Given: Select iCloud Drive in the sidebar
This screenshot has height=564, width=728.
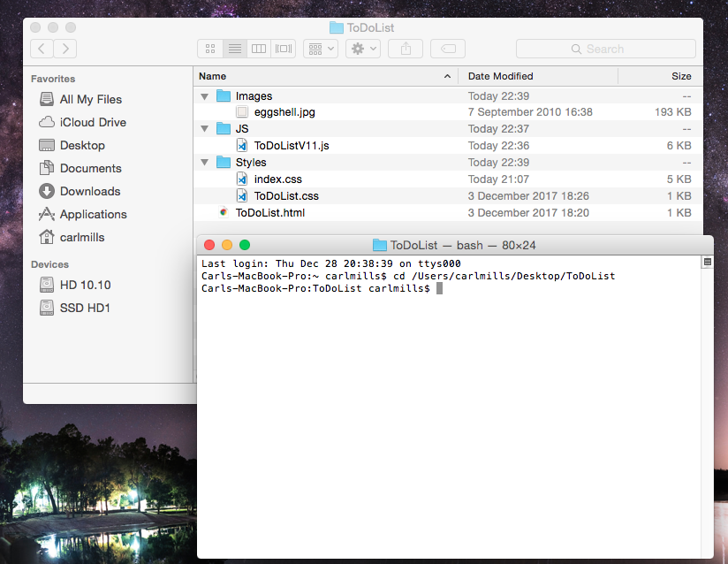Looking at the screenshot, I should pyautogui.click(x=92, y=122).
